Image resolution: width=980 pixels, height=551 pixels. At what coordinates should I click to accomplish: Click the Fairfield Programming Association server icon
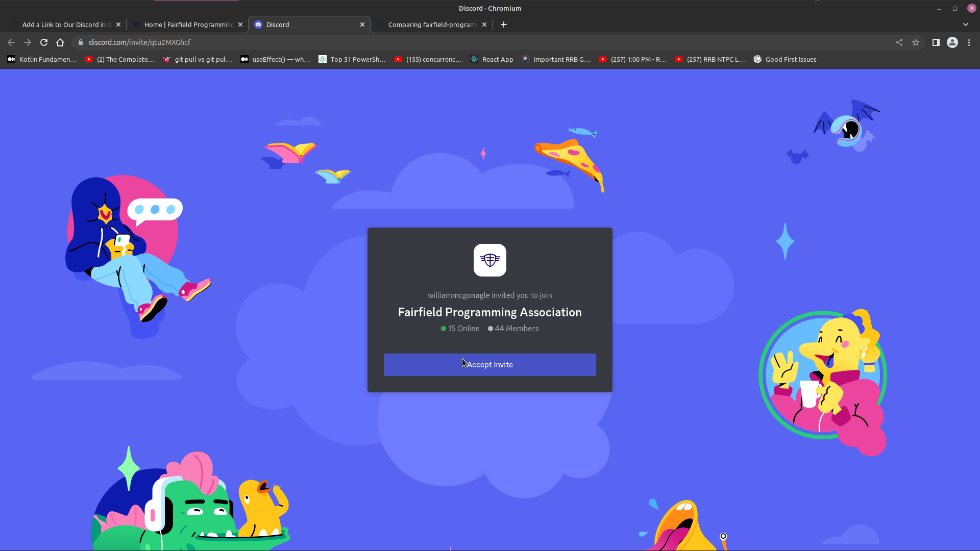point(490,260)
